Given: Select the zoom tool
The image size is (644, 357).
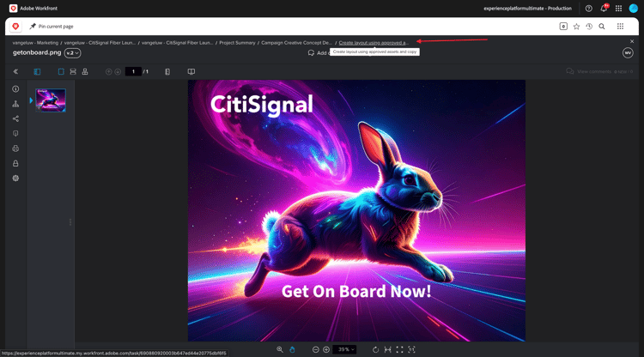Looking at the screenshot, I should [x=280, y=349].
